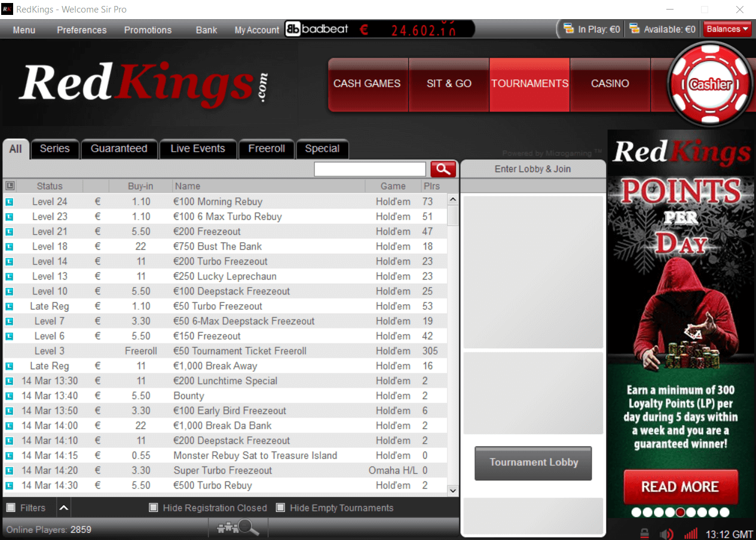The width and height of the screenshot is (756, 540).
Task: Select the €50 Tournament Ticket Freeroll row
Action: (225, 351)
